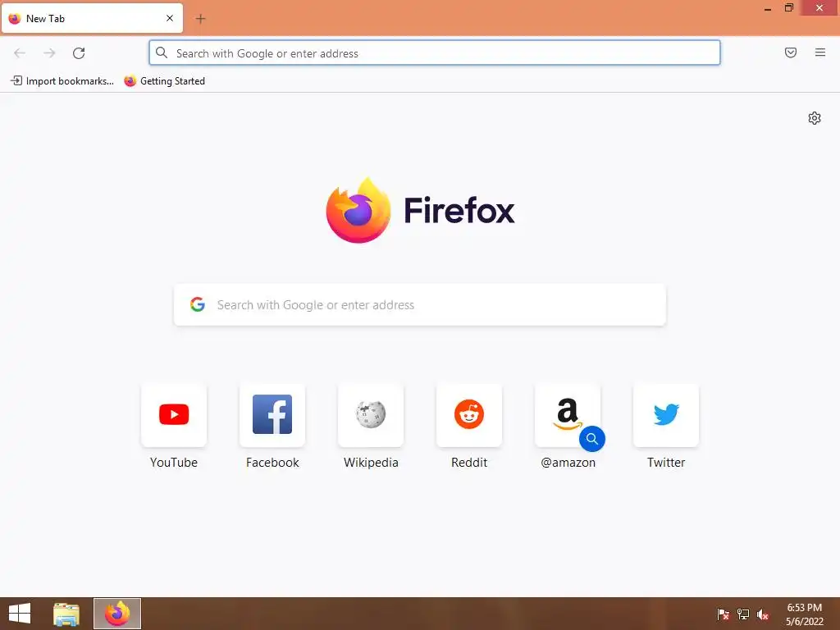Click the Google G icon in the search box
This screenshot has height=630, width=840.
pyautogui.click(x=198, y=304)
